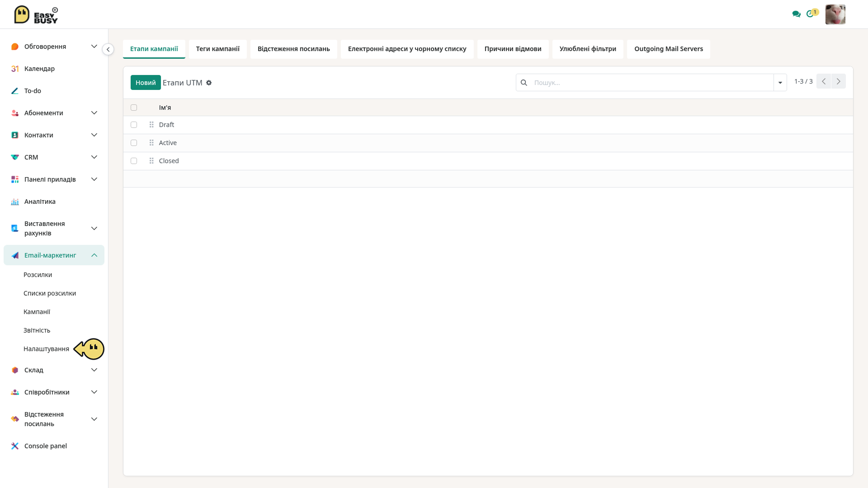Open the Звітність submenu link
The image size is (868, 488).
click(x=37, y=330)
